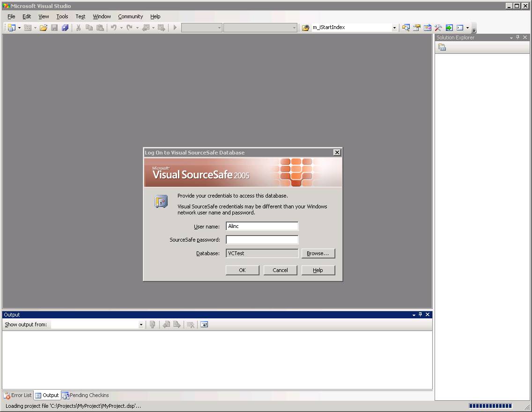This screenshot has width=532, height=412.
Task: Click the Solution Explorer properties icon
Action: tap(442, 47)
